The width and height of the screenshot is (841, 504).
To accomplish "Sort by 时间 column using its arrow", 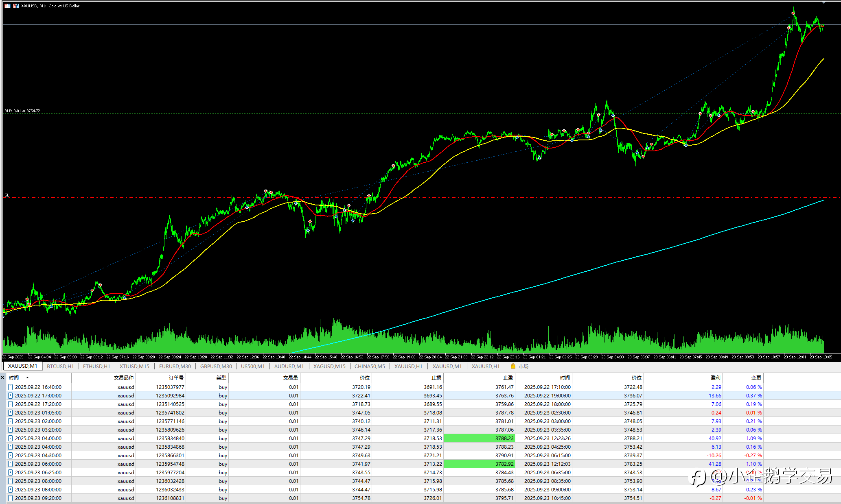I will click(27, 378).
